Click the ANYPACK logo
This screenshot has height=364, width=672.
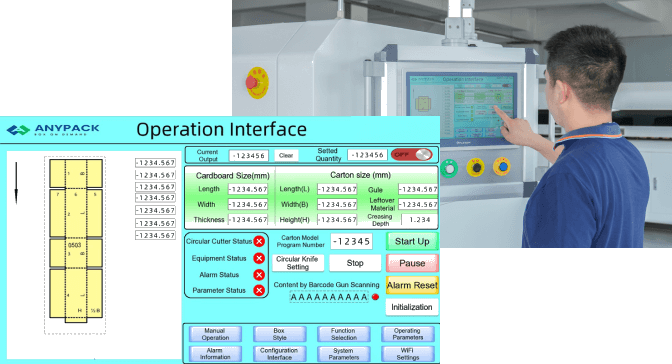click(x=53, y=129)
